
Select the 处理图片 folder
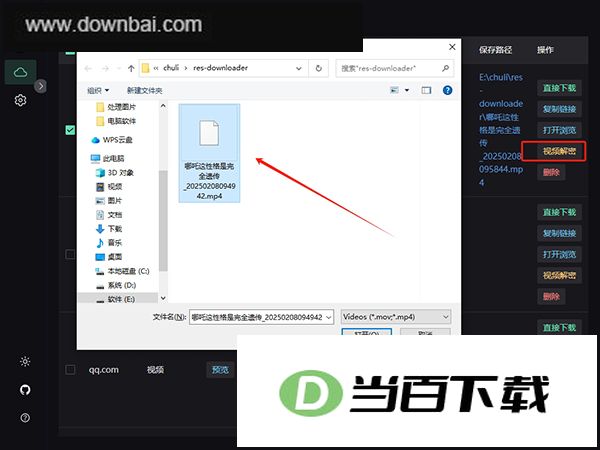coord(116,107)
